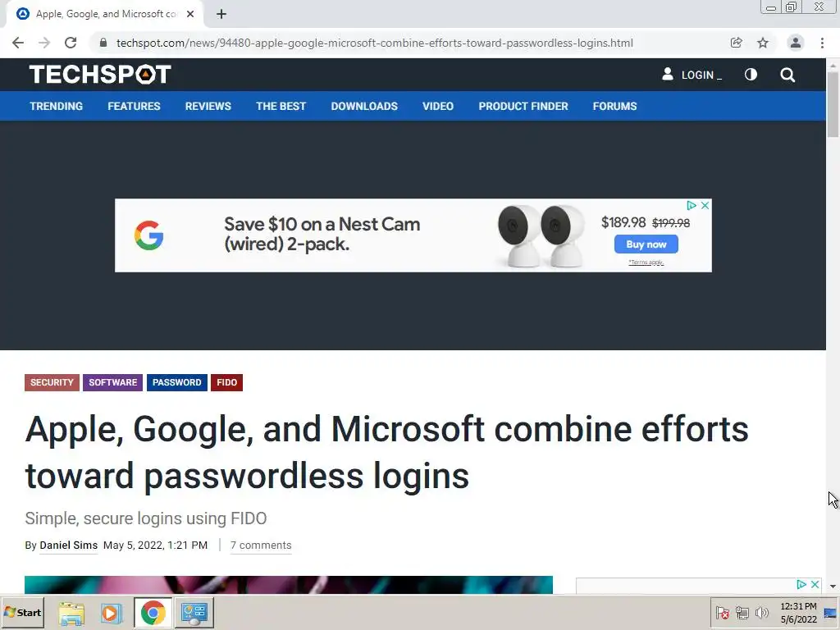Click the padlock site info icon

point(103,43)
